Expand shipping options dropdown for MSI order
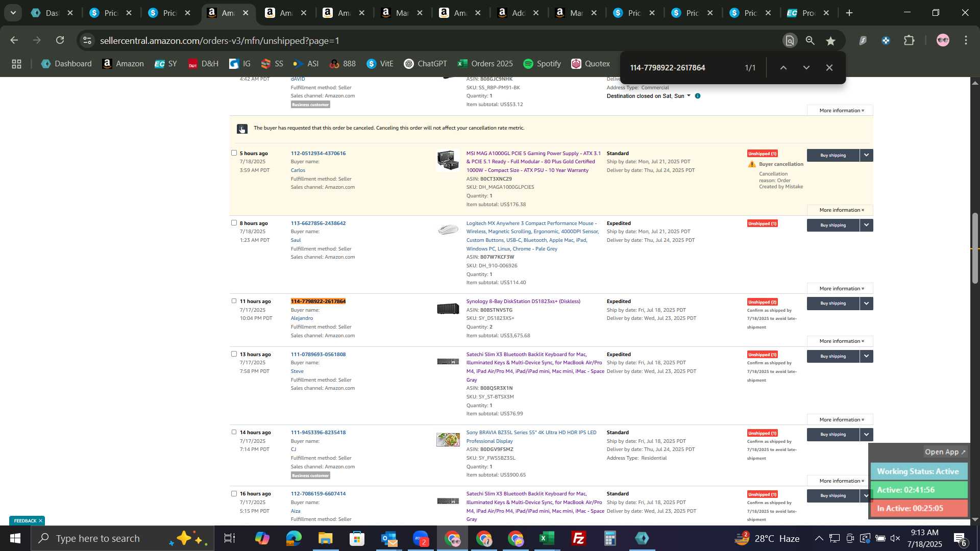Screen dimensions: 980x551 [866, 155]
